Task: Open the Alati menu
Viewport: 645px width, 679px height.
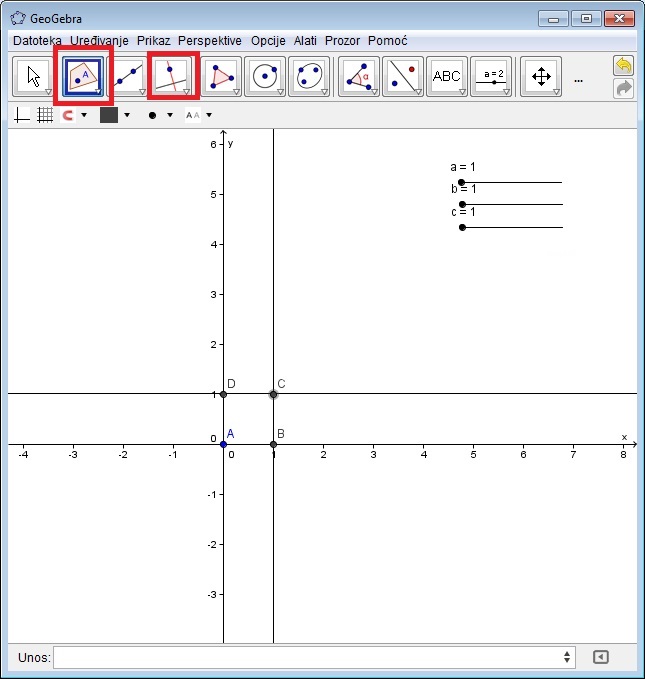Action: click(x=305, y=41)
